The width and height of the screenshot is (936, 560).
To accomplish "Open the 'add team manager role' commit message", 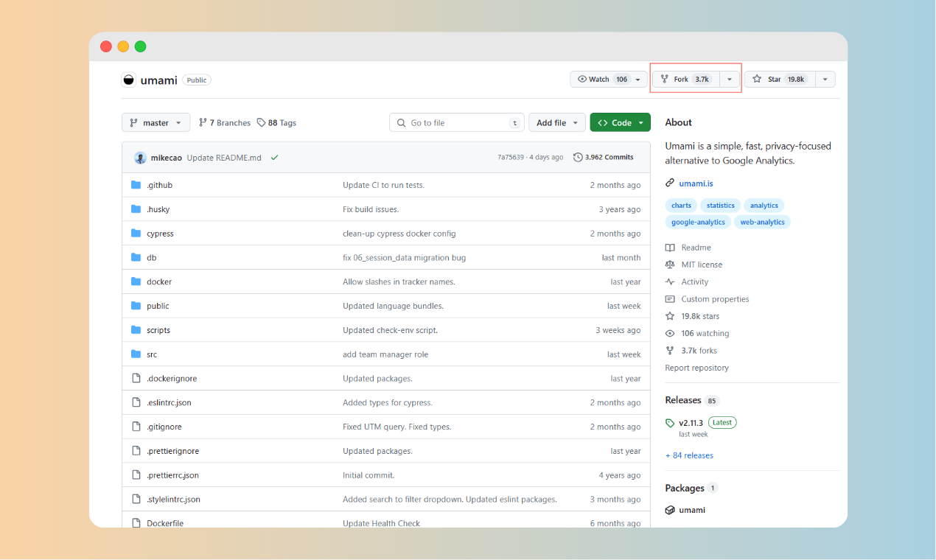I will (385, 354).
